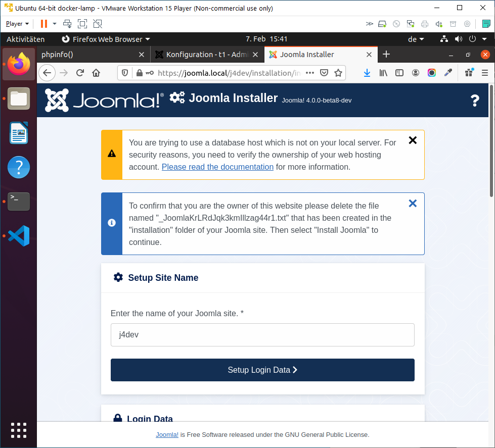Open Joomla installer help question mark
Viewport: 495px width, 448px height.
[475, 101]
